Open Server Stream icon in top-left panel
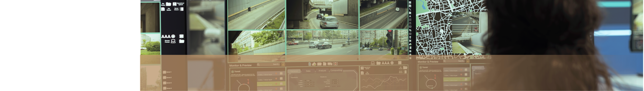 (x=182, y=9)
